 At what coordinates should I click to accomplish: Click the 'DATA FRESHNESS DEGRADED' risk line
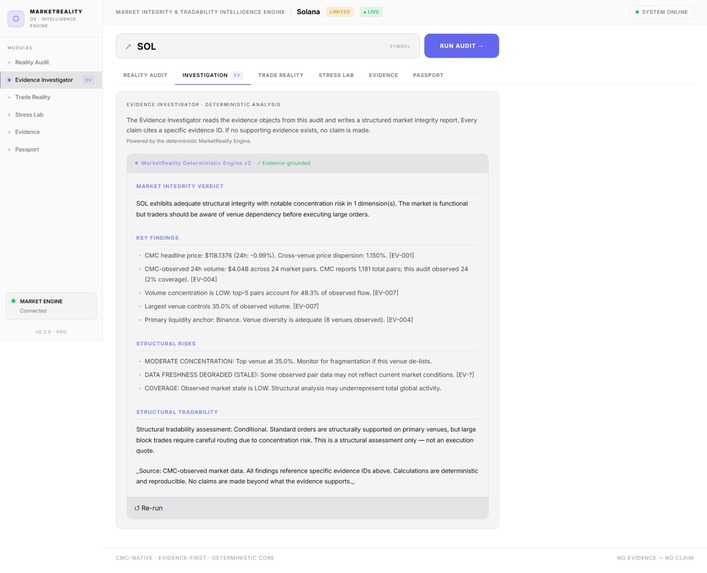tap(309, 375)
